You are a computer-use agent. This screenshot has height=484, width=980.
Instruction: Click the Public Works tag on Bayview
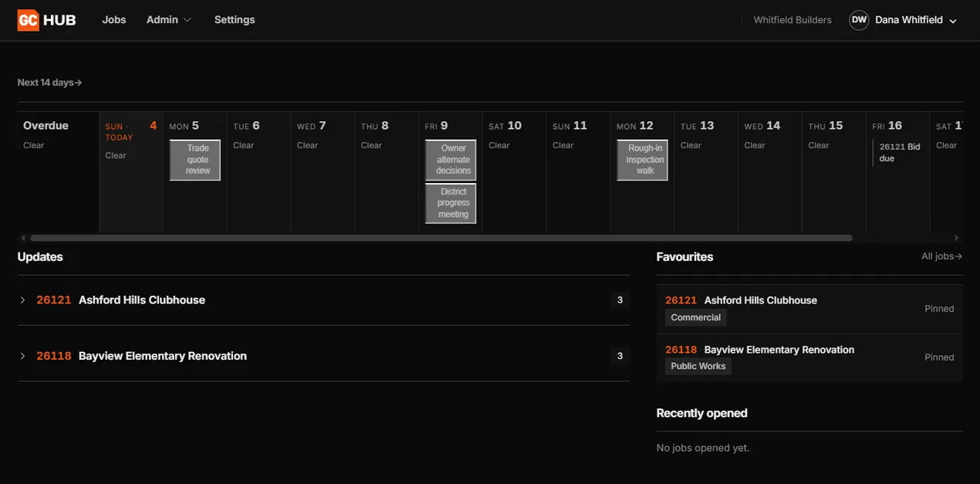(698, 366)
